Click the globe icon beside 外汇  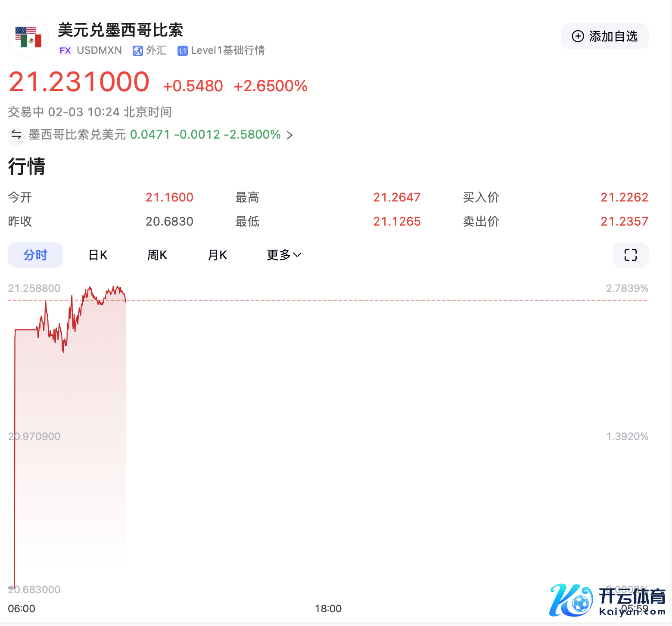(138, 51)
